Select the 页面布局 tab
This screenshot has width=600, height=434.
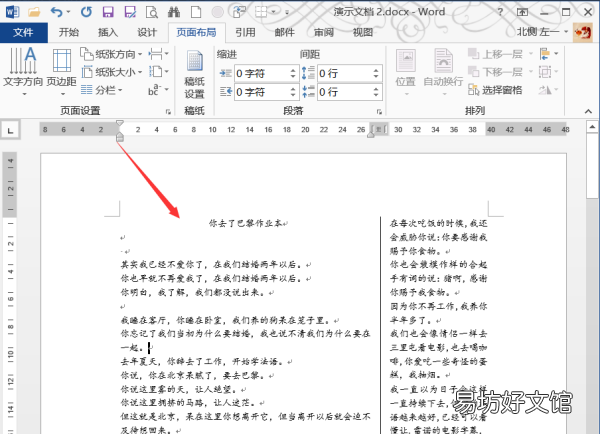point(196,33)
